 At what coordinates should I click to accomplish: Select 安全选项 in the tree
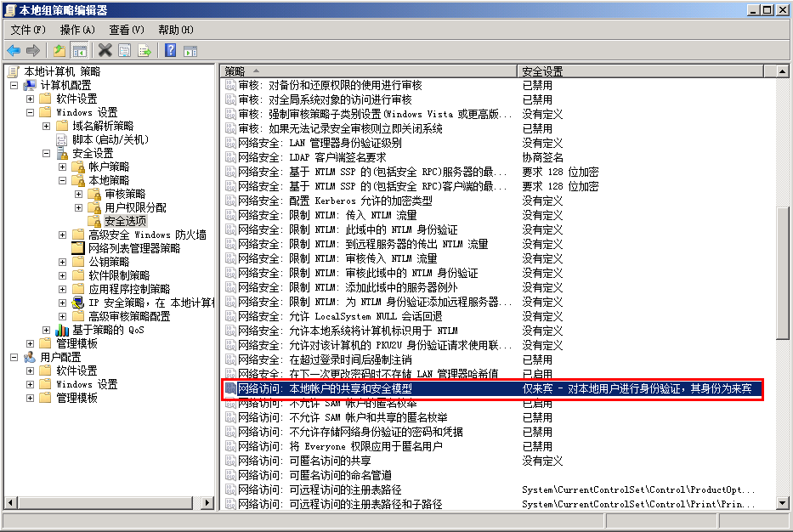[126, 221]
